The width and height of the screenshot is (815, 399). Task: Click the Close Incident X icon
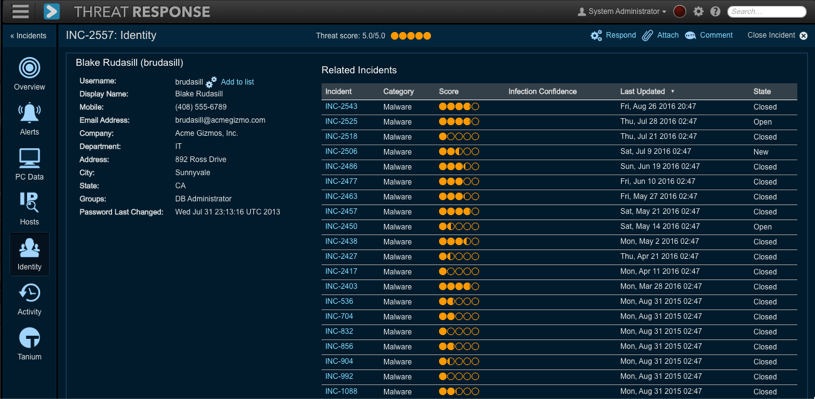(804, 36)
